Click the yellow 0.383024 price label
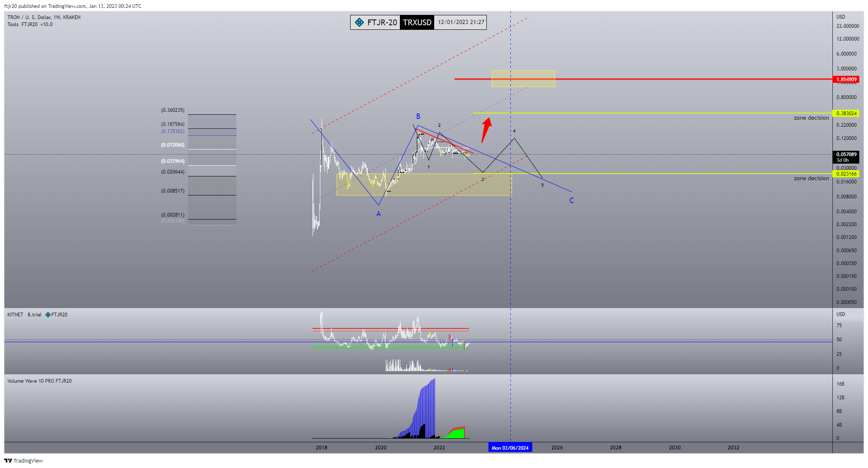The height and width of the screenshot is (468, 868). (846, 113)
